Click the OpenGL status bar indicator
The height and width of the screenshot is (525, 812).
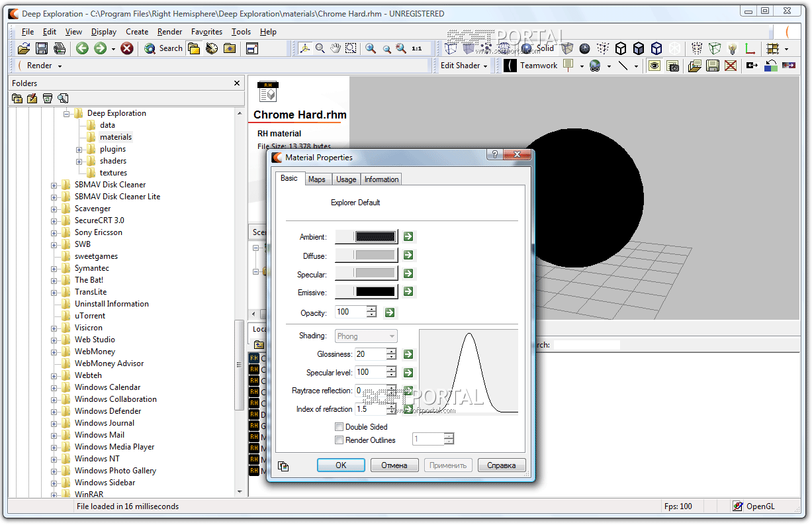754,506
